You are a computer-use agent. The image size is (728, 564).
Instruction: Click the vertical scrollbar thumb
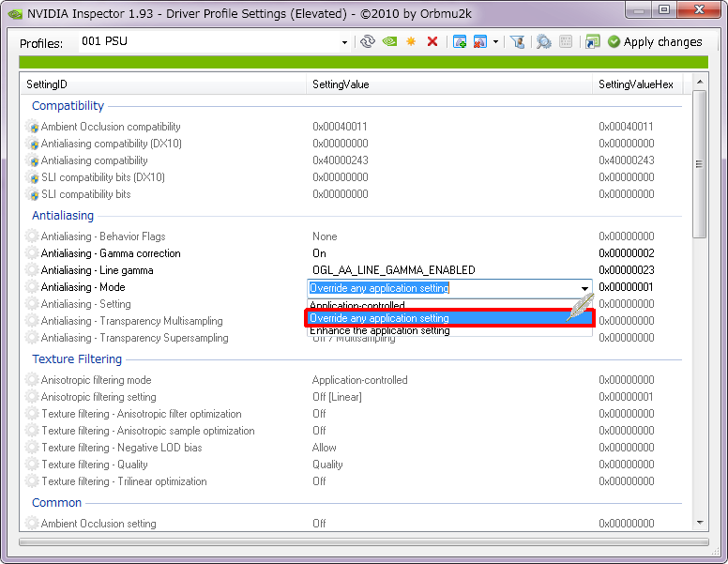click(700, 164)
